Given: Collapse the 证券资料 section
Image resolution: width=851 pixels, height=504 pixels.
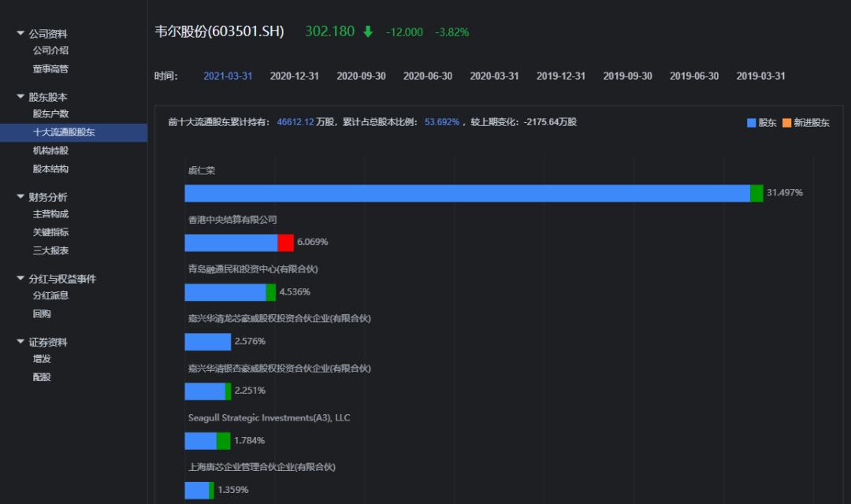Looking at the screenshot, I should (49, 341).
